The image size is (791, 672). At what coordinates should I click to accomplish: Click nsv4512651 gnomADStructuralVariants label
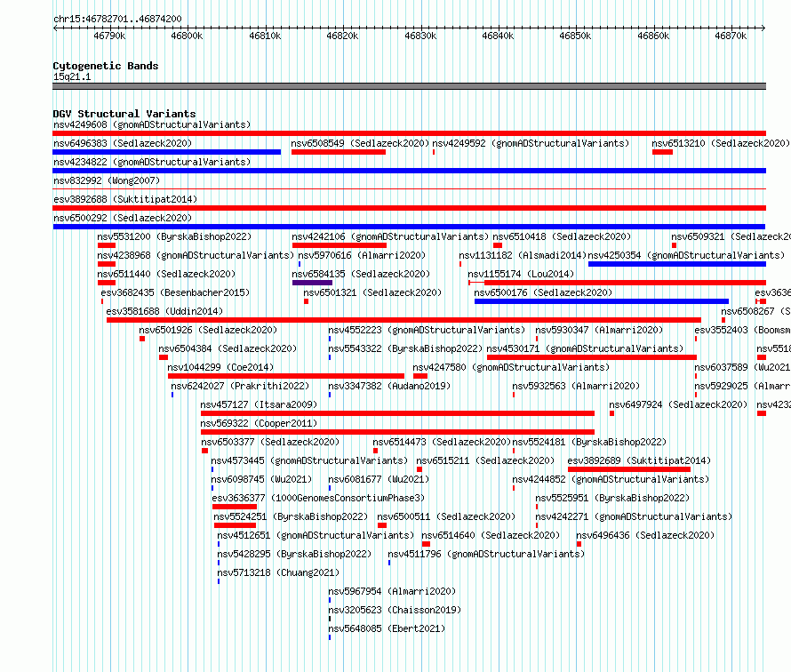[316, 535]
